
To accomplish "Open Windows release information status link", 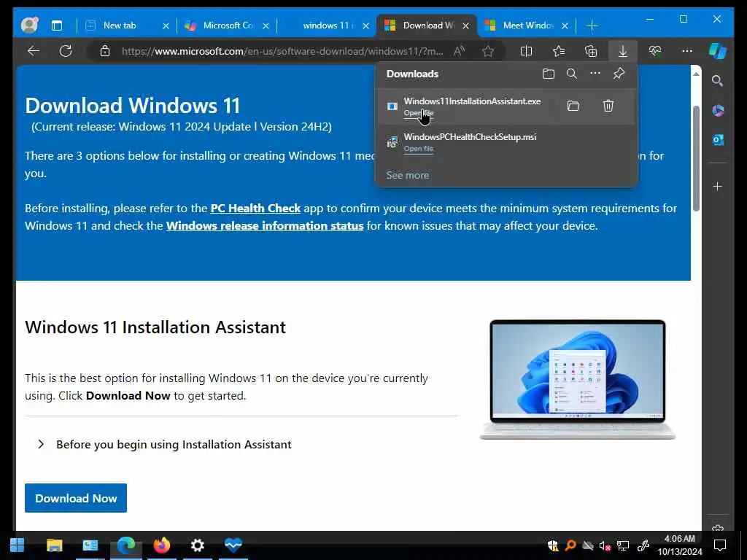I will pyautogui.click(x=264, y=226).
